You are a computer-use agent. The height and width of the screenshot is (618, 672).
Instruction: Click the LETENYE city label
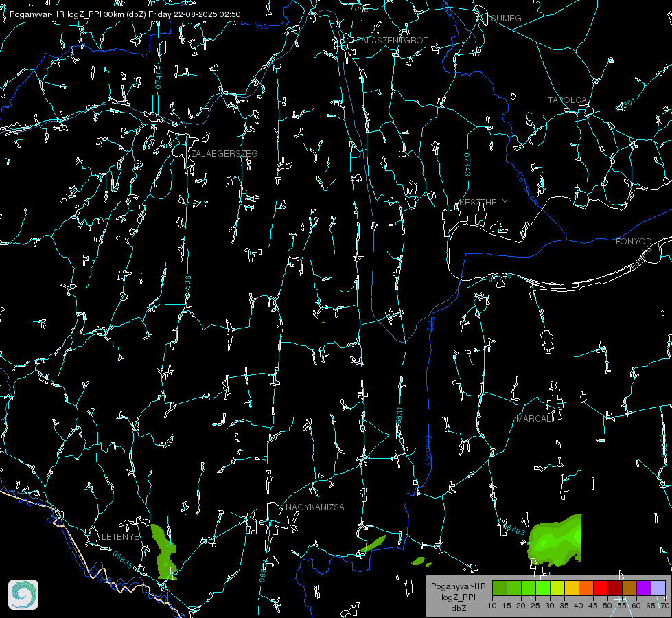click(120, 537)
